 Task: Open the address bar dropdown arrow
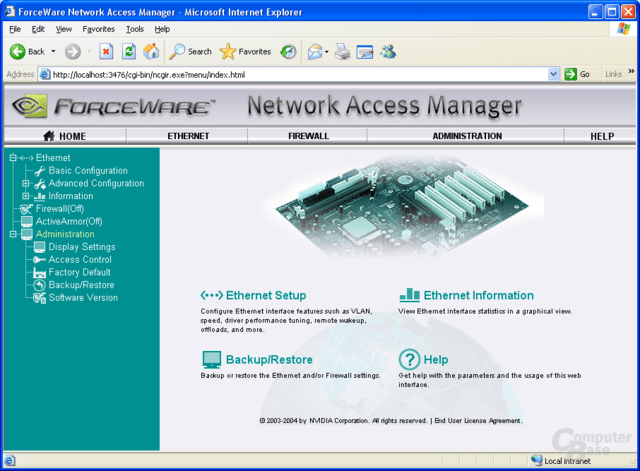553,74
